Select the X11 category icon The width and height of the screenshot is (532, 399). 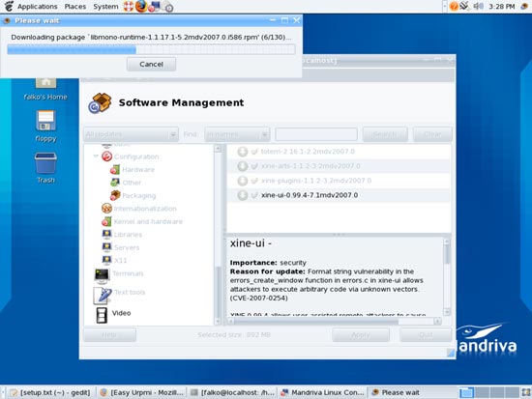pos(106,260)
